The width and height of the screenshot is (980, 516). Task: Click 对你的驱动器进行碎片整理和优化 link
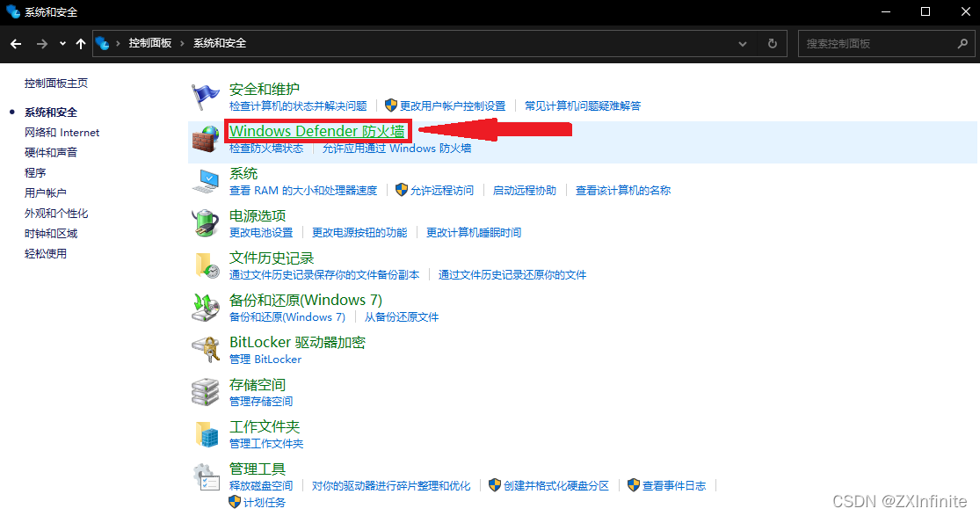391,485
